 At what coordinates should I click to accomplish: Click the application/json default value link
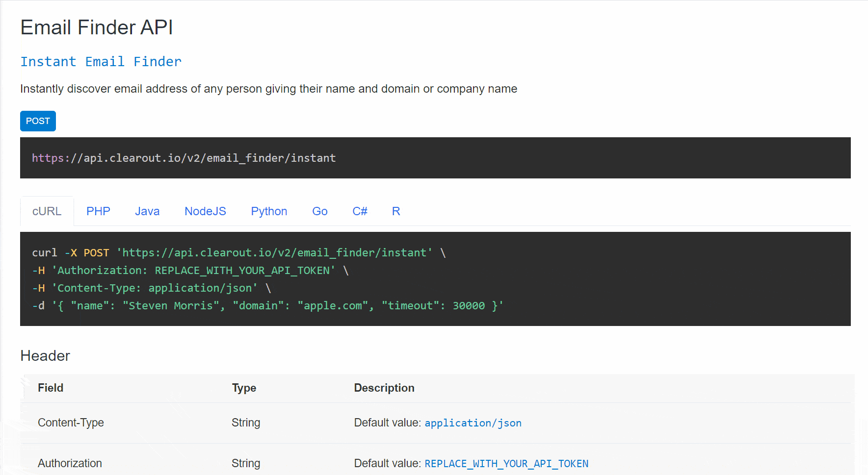coord(473,423)
